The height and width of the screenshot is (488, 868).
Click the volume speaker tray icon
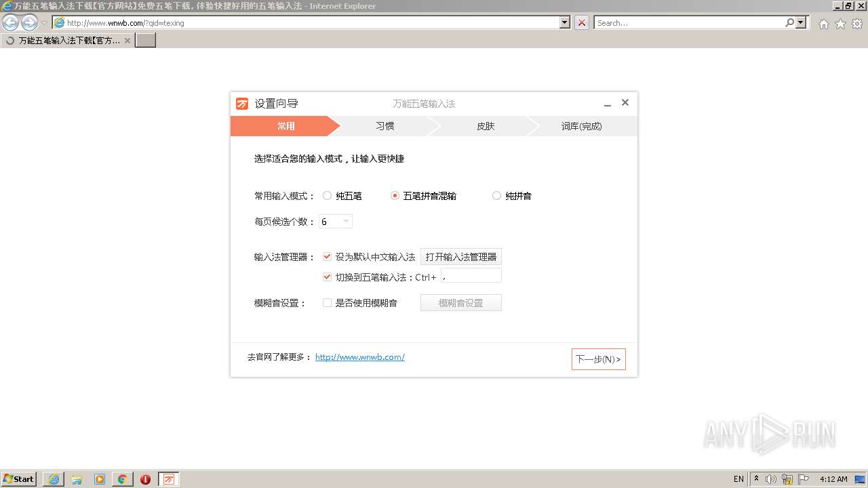point(771,479)
